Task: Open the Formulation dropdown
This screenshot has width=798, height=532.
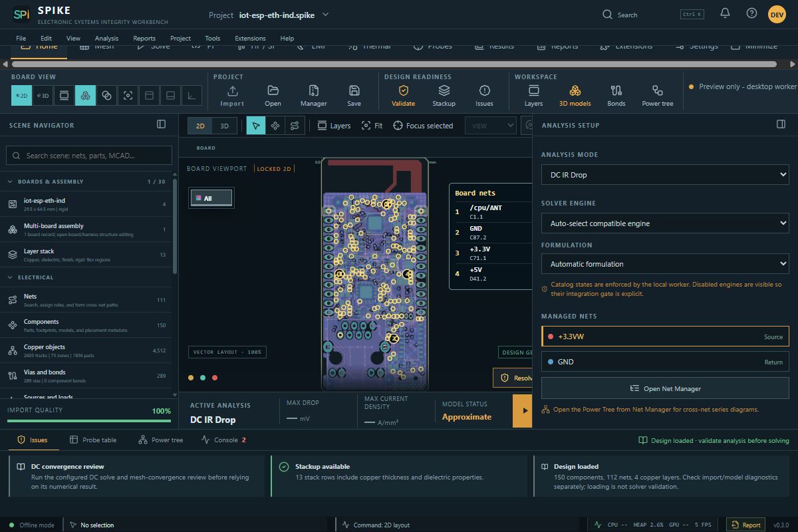Action: 665,264
